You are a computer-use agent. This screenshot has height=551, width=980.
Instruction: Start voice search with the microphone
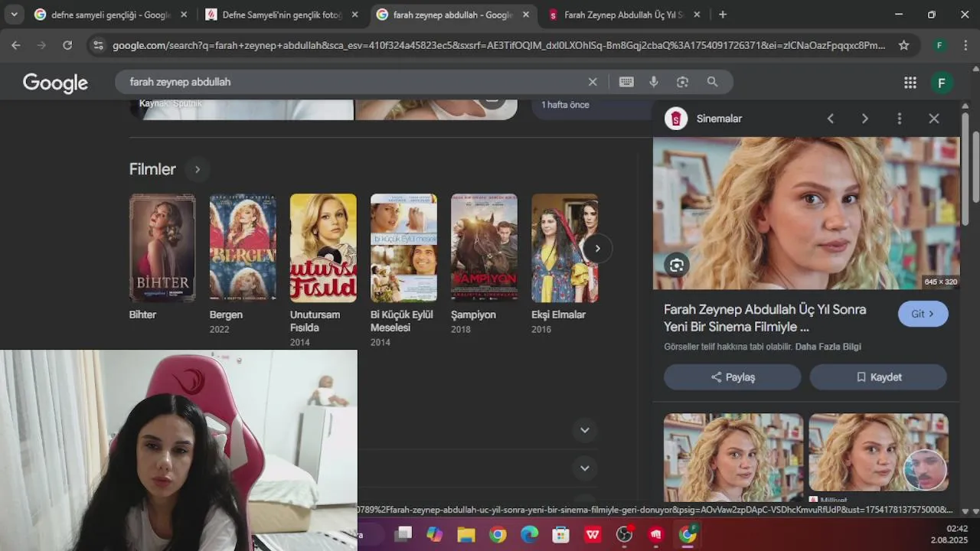654,82
